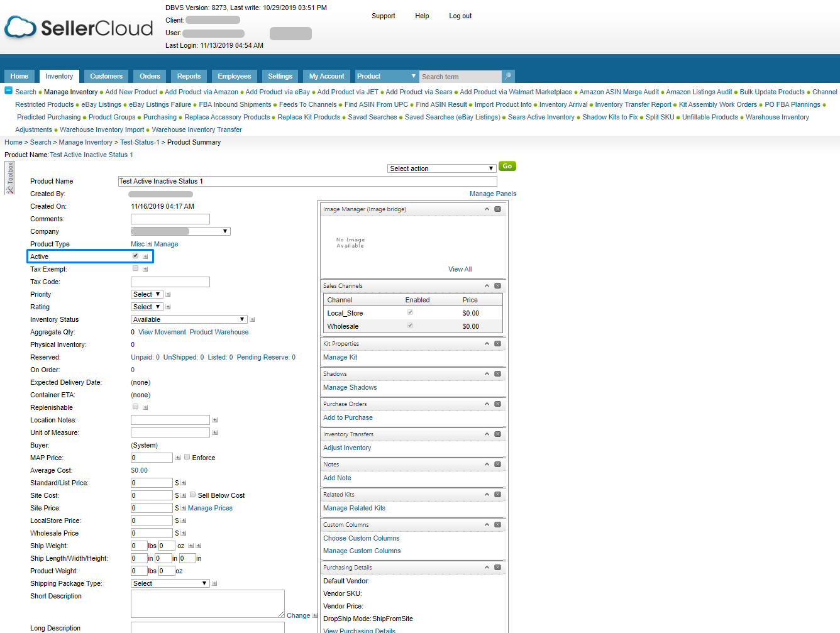The image size is (840, 633).
Task: Open the Reports tab
Action: [189, 77]
